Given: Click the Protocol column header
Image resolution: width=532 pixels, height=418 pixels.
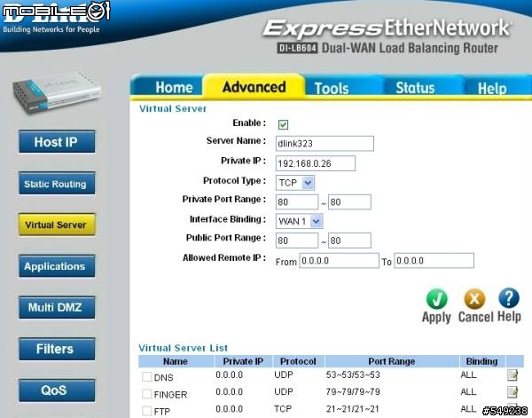Looking at the screenshot, I should pyautogui.click(x=298, y=361).
